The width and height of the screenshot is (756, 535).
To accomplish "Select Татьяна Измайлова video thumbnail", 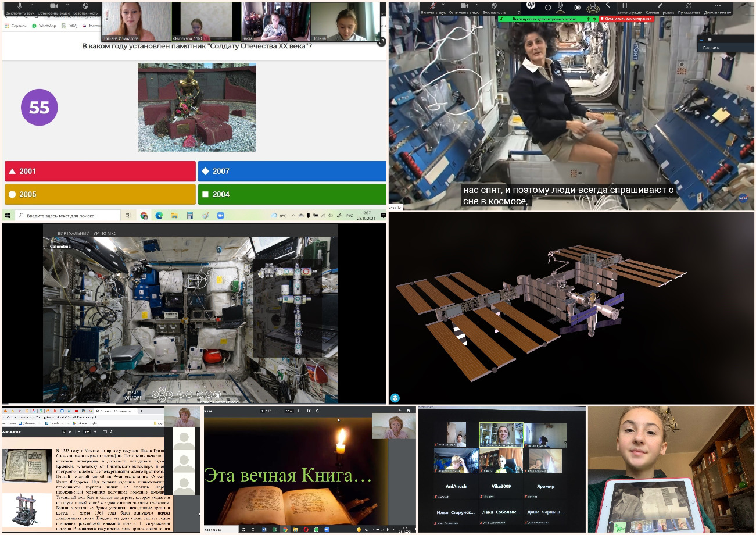I will [x=137, y=22].
